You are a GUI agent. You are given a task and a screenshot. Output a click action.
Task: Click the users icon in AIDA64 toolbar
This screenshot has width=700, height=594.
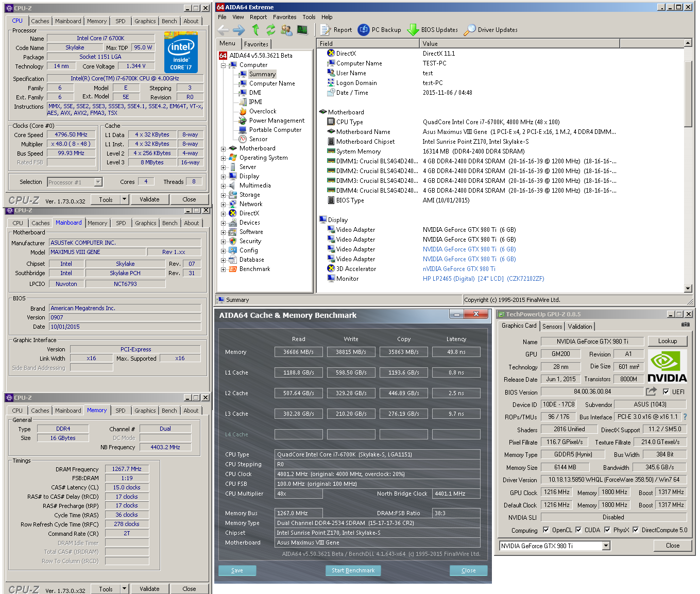(286, 30)
